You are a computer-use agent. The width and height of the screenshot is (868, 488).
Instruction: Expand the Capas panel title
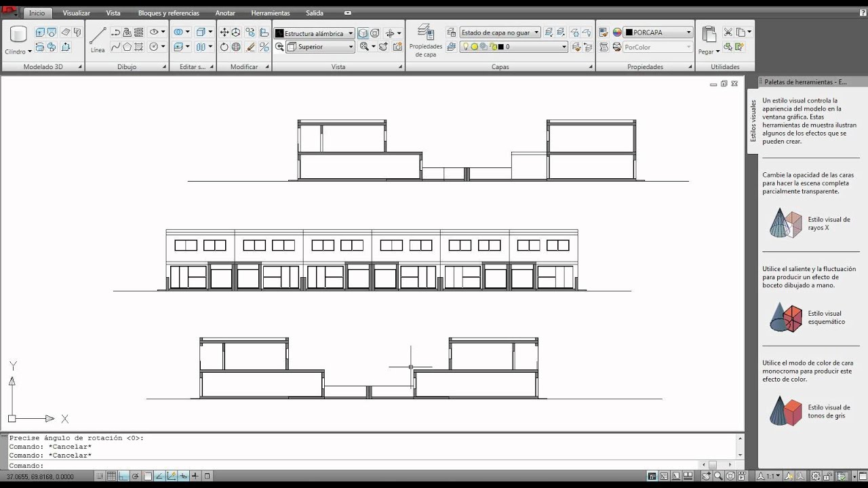(500, 67)
